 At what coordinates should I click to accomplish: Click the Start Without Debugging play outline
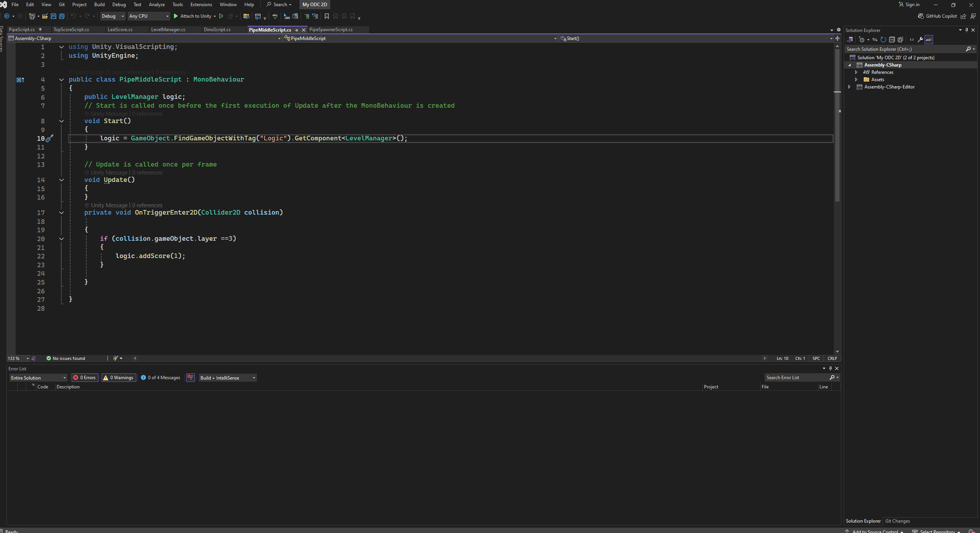tap(221, 16)
